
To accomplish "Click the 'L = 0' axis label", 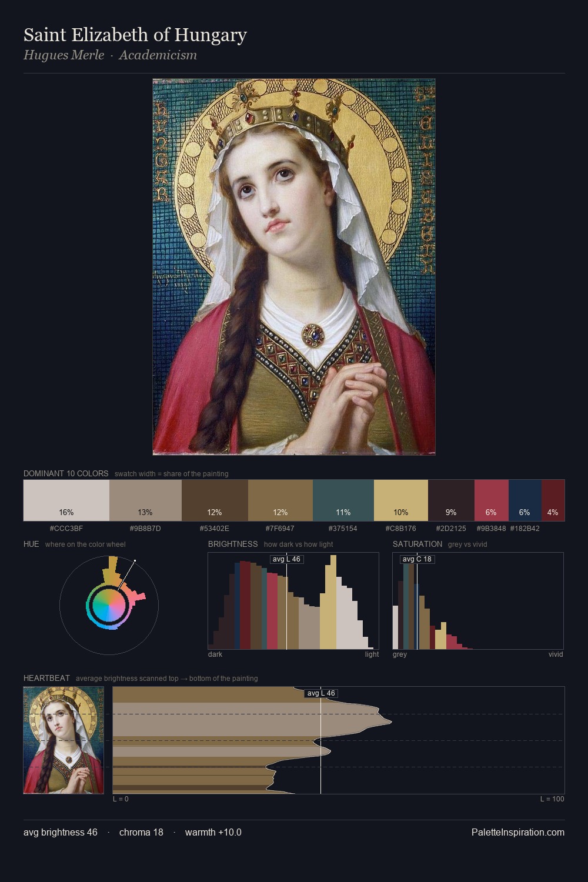I will (x=121, y=799).
